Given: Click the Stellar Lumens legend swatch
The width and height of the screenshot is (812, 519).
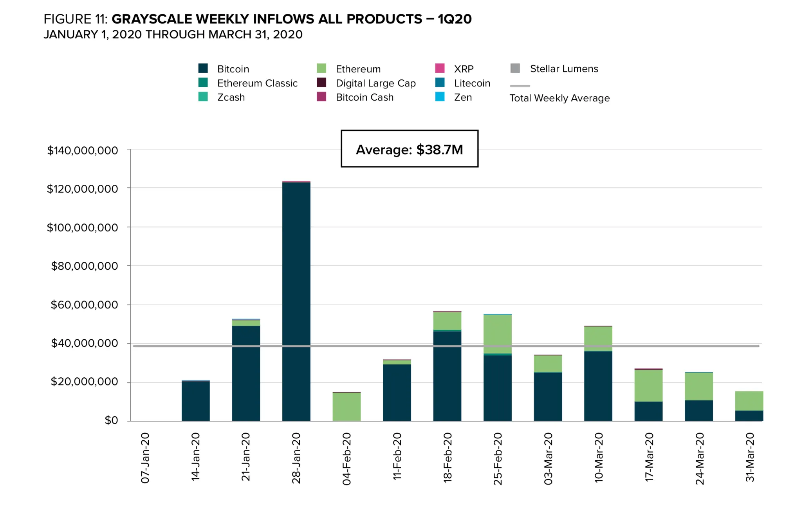Looking at the screenshot, I should [x=515, y=68].
